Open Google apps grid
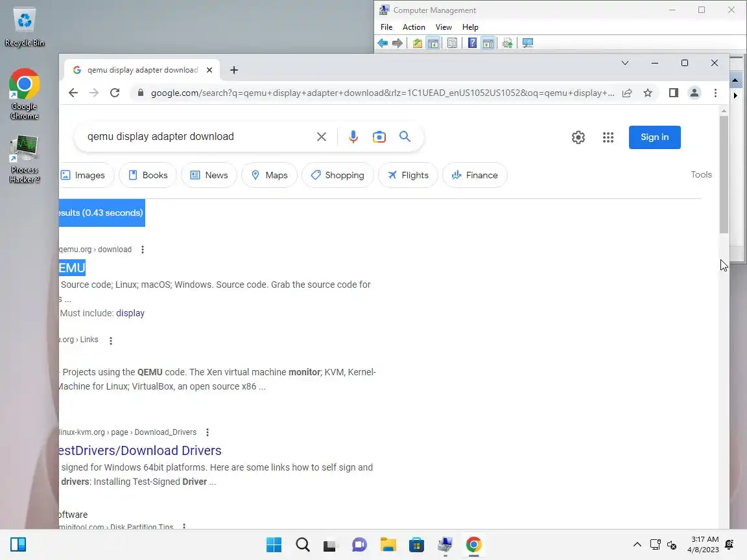Image resolution: width=747 pixels, height=560 pixels. click(608, 137)
